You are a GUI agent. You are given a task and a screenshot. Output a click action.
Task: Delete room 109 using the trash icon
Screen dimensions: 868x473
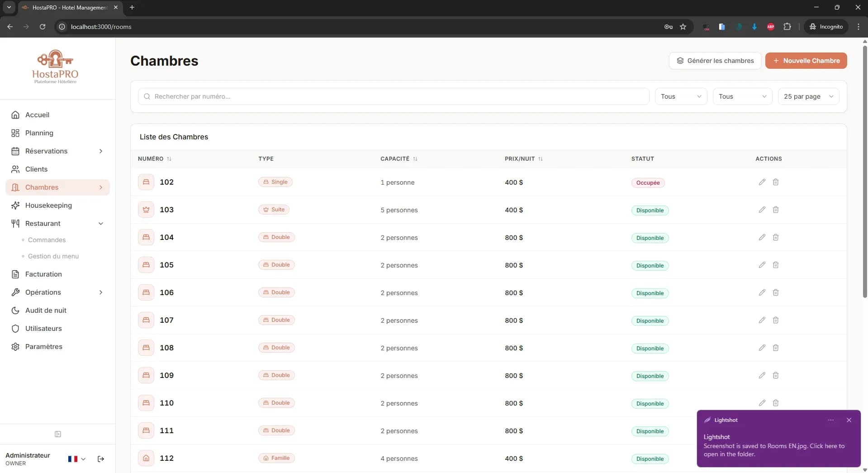[775, 375]
